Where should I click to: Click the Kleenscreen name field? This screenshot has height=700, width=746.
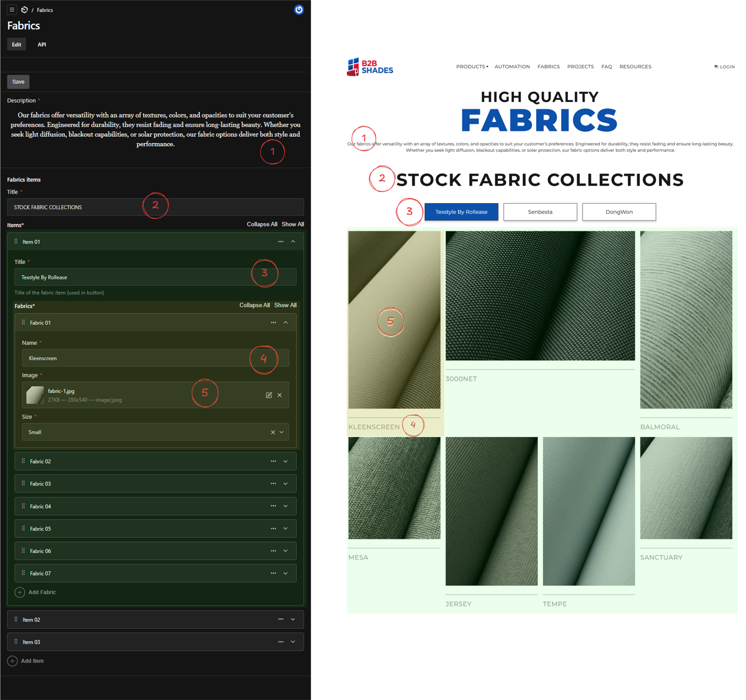pyautogui.click(x=155, y=358)
